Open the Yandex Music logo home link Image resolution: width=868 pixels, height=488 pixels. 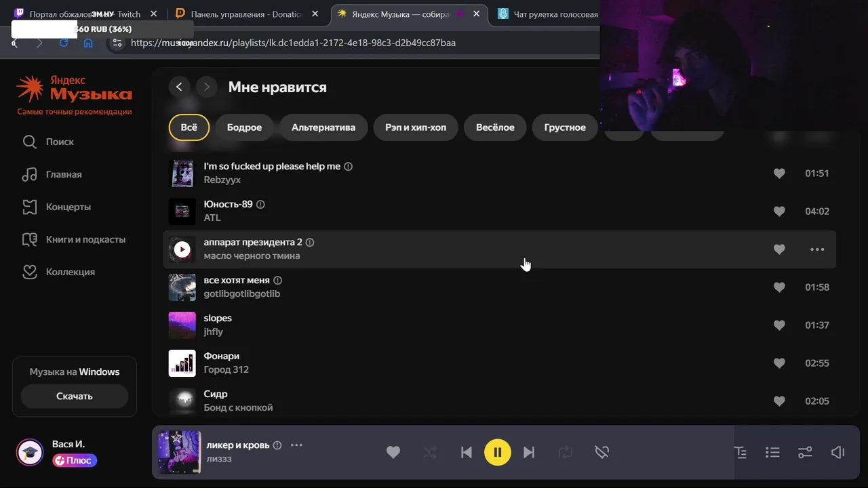tap(74, 88)
